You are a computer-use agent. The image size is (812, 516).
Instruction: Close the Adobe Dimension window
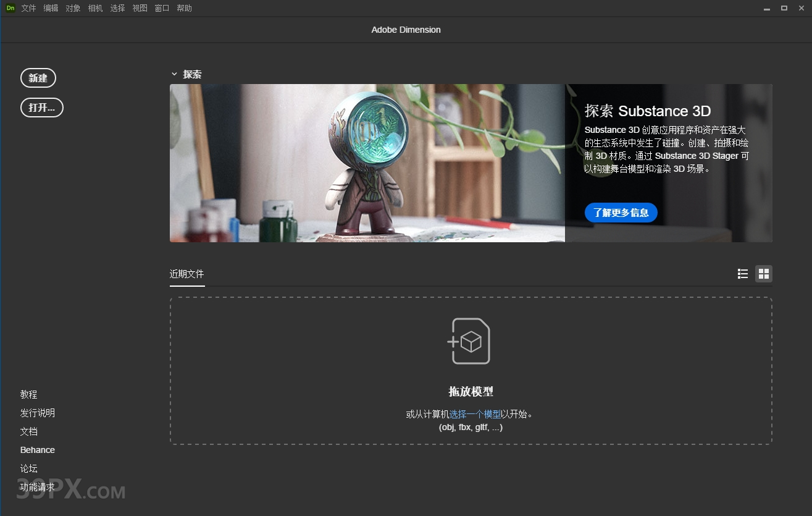802,8
